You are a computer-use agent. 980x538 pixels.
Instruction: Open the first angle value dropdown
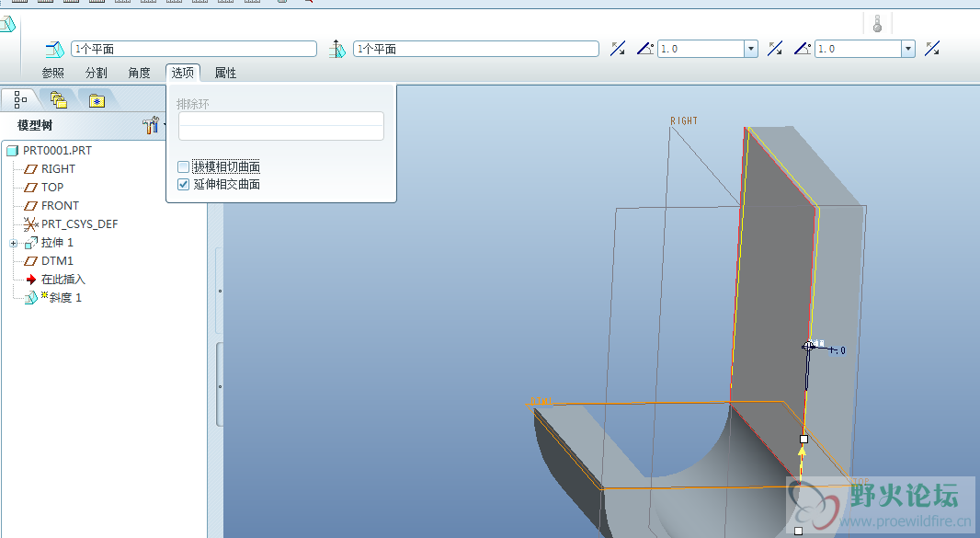tap(750, 49)
